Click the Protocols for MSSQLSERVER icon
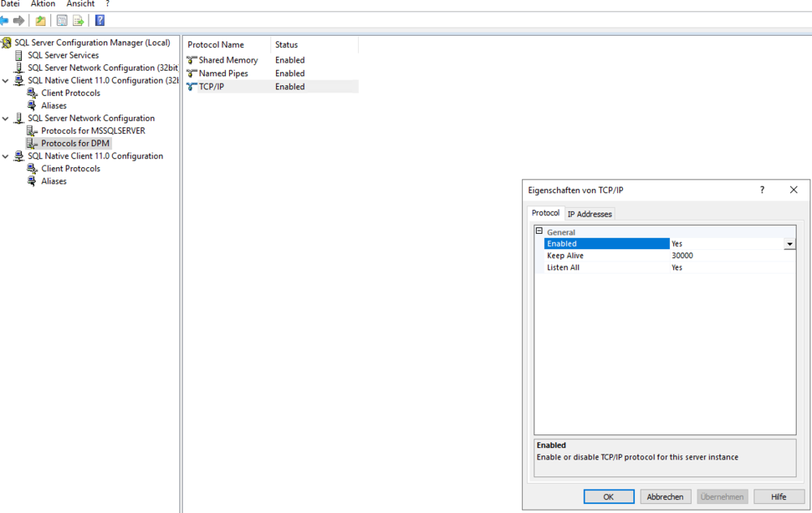This screenshot has width=812, height=513. (32, 131)
